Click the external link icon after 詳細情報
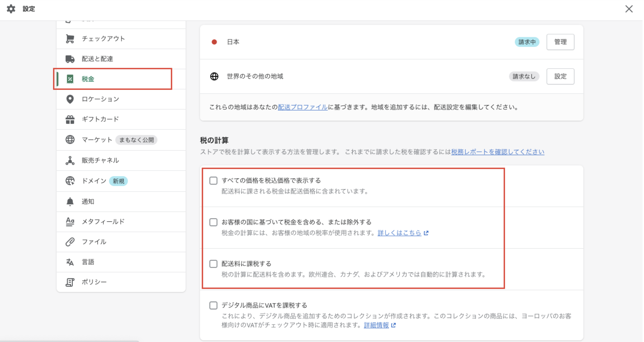The height and width of the screenshot is (342, 644). point(393,325)
